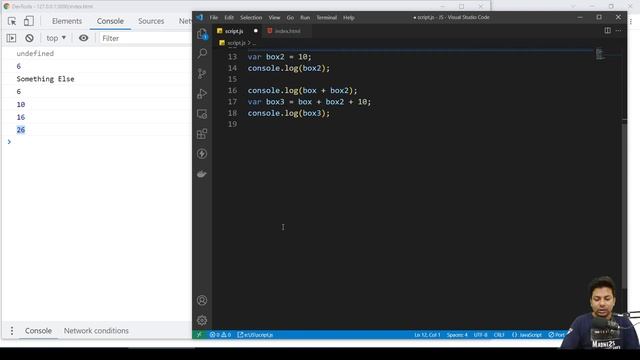Open the top JavaScript context dropdown
640x360 pixels.
pos(56,38)
